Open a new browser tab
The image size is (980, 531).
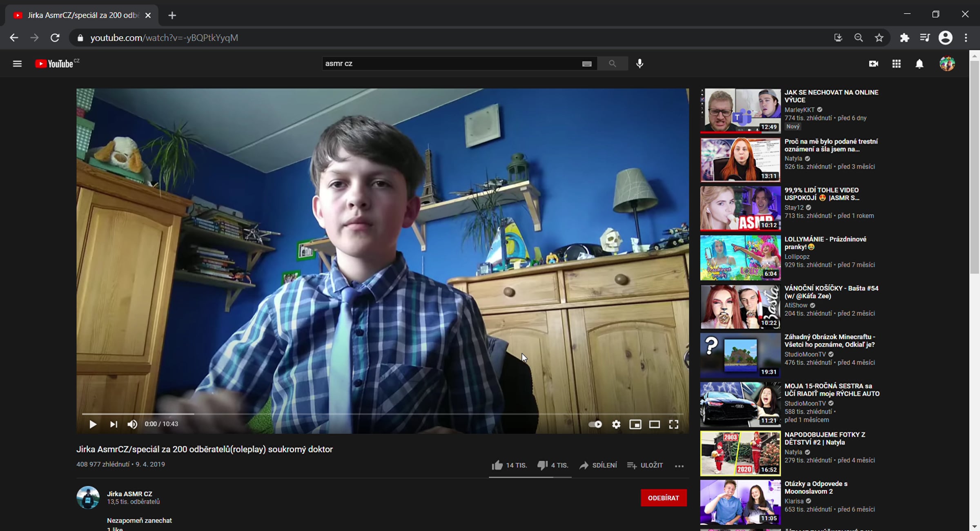point(172,16)
